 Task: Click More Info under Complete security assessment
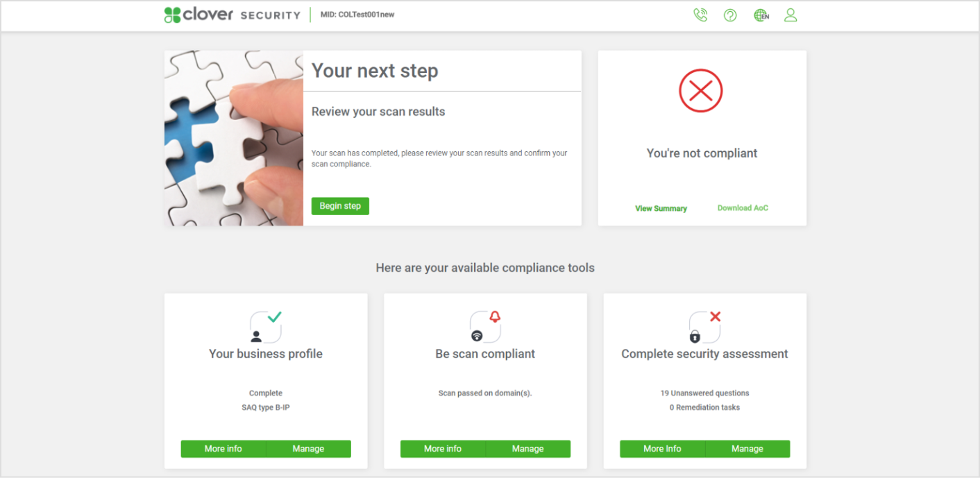[662, 449]
